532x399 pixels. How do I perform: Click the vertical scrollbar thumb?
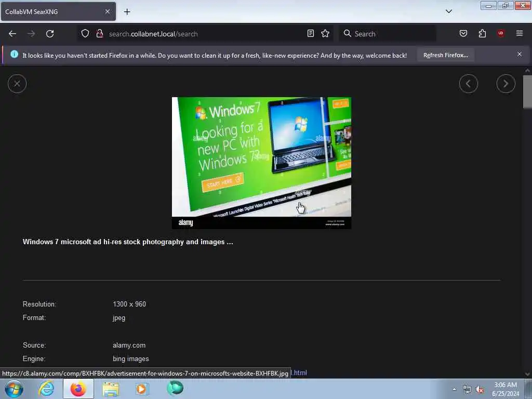[527, 91]
